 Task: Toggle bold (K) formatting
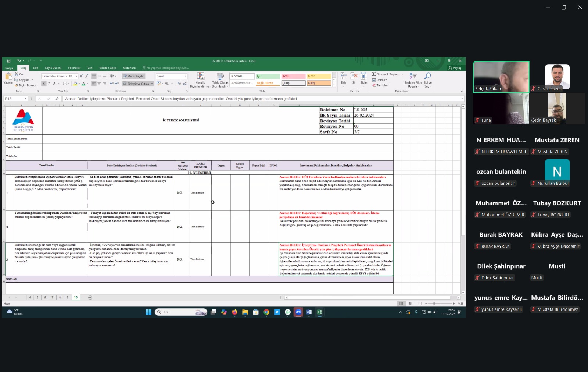[43, 84]
